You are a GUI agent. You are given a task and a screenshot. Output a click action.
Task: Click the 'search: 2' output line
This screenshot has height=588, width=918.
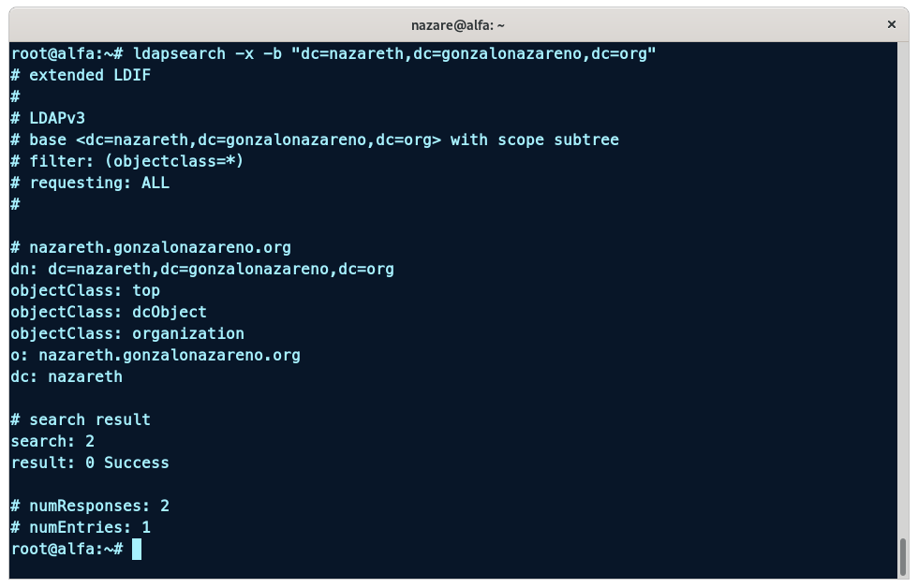click(x=52, y=441)
